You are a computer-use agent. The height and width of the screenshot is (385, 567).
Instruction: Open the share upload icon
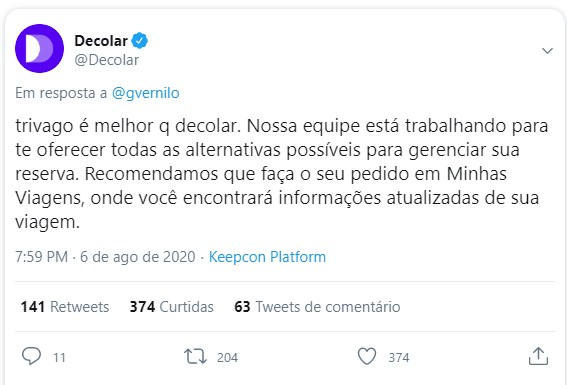click(538, 356)
